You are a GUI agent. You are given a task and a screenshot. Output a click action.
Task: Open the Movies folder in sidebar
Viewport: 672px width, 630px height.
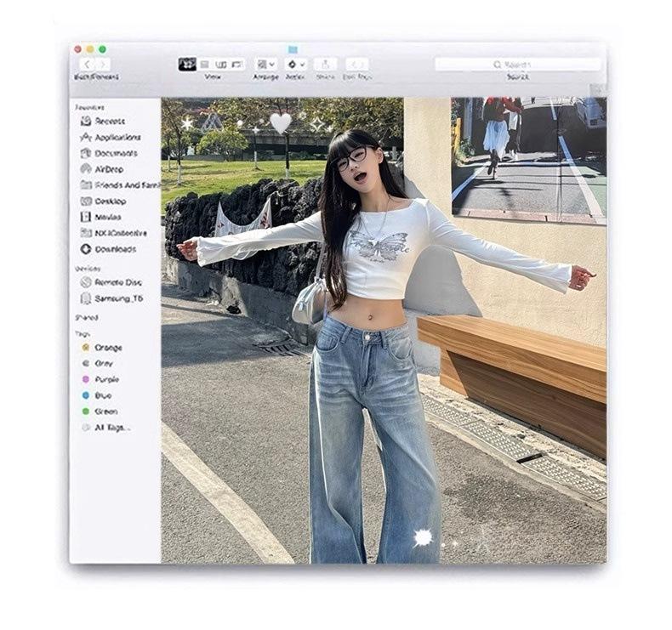(108, 217)
